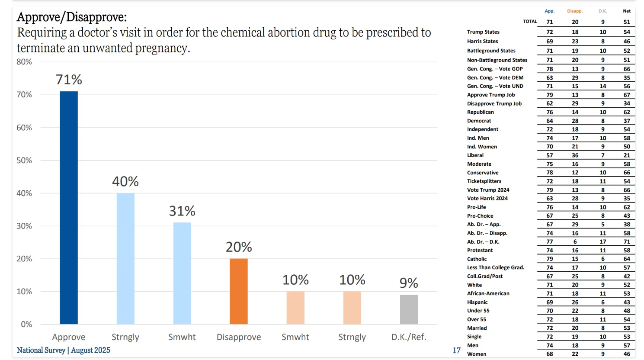Click the Pro-Choice row label
The height and width of the screenshot is (360, 644).
coord(480,215)
